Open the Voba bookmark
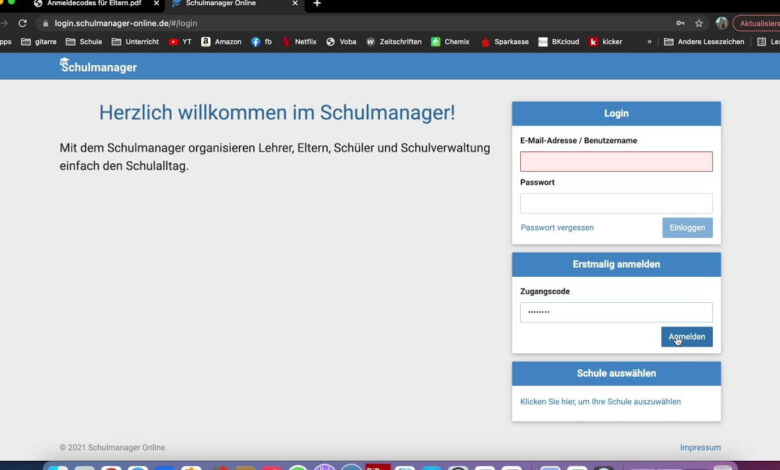 point(341,42)
